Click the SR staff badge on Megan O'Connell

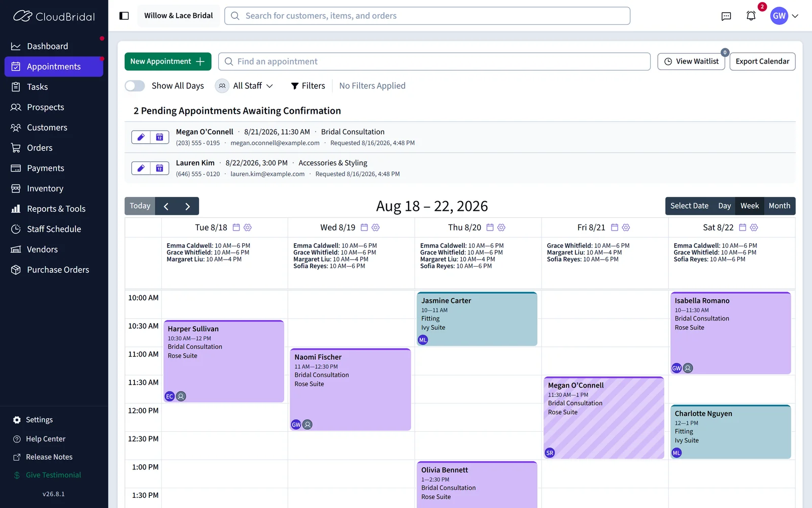click(x=550, y=453)
